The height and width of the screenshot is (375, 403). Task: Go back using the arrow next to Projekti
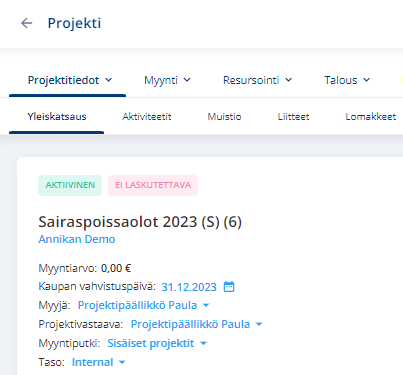point(27,23)
